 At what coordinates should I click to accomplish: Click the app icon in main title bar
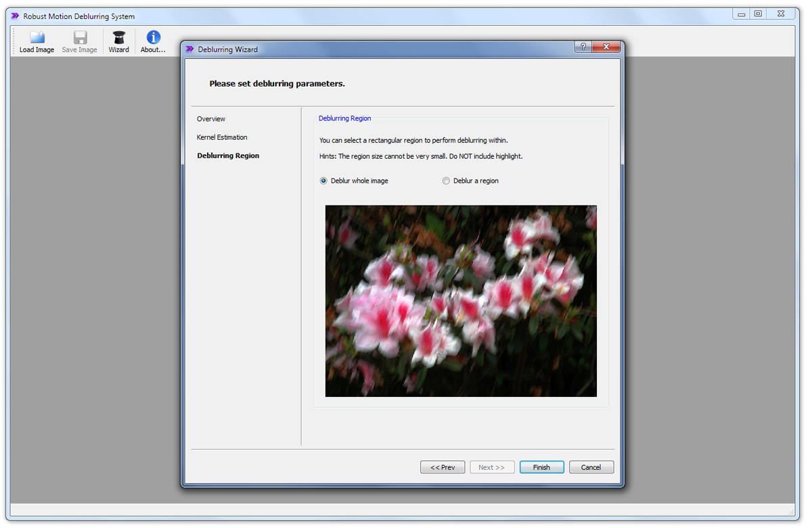pos(15,16)
